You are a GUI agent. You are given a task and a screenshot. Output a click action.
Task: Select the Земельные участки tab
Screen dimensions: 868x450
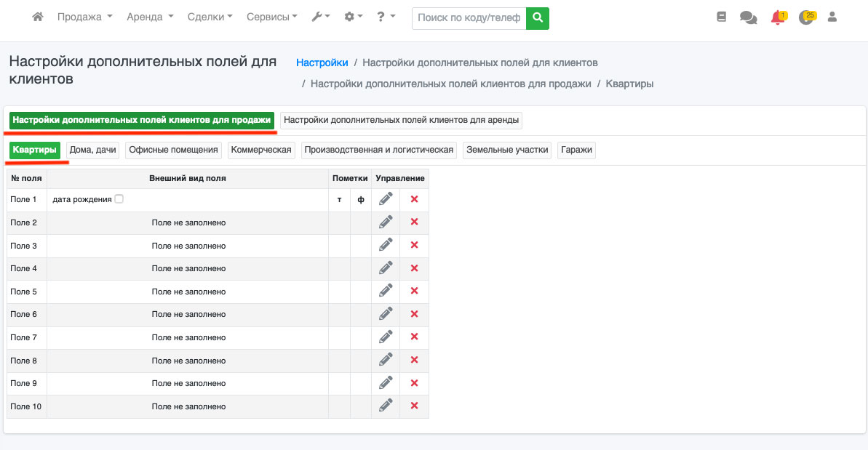click(507, 150)
